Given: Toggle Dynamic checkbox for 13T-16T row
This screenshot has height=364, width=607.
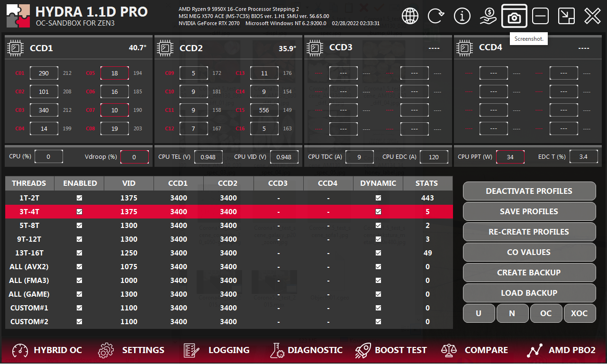Looking at the screenshot, I should coord(378,253).
